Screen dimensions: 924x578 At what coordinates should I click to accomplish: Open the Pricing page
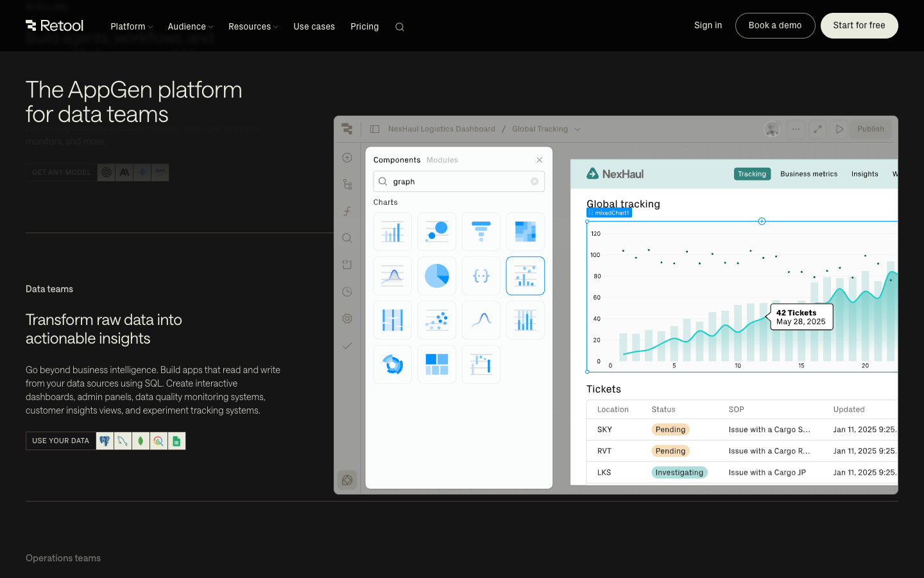364,26
